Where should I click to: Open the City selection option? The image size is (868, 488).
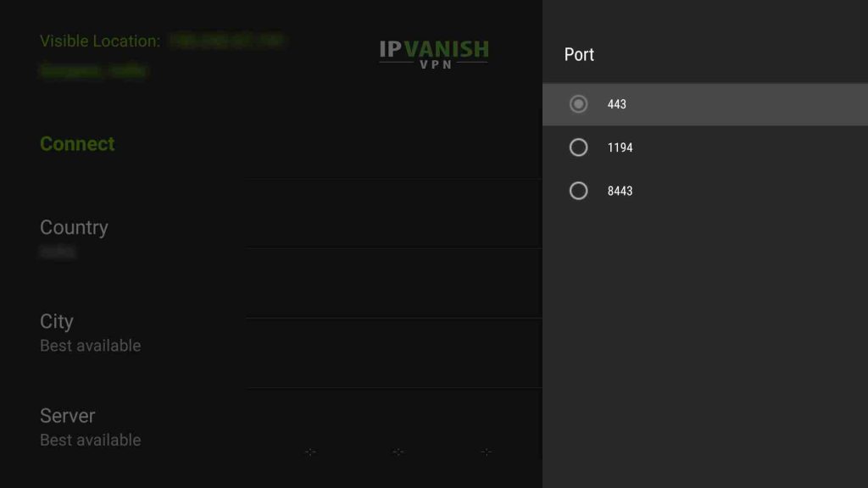click(x=57, y=321)
